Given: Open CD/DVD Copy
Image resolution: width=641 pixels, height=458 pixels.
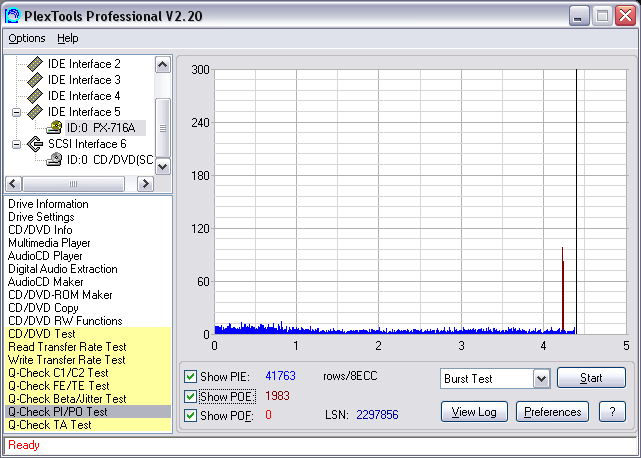Looking at the screenshot, I should coord(43,308).
